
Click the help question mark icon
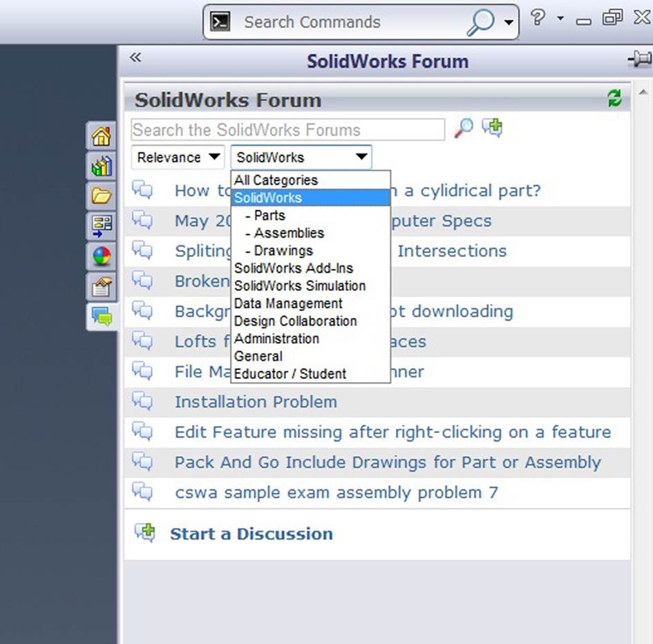tap(538, 19)
